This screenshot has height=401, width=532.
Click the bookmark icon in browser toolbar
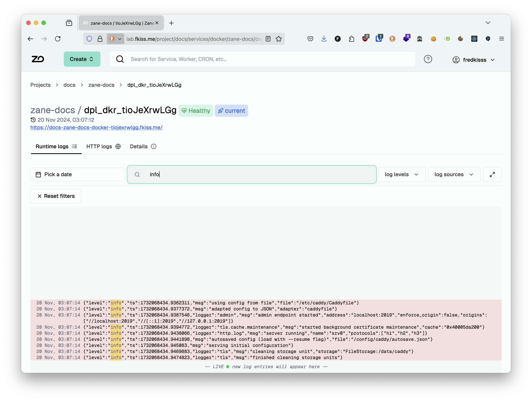279,39
